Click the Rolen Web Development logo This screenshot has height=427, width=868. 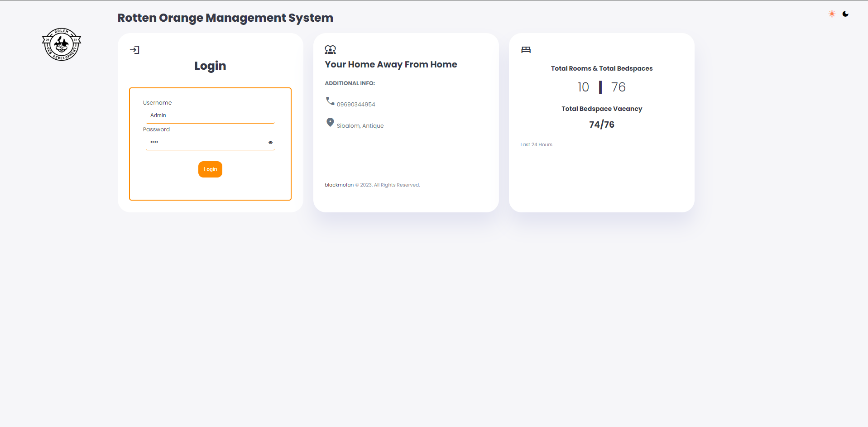pyautogui.click(x=62, y=44)
